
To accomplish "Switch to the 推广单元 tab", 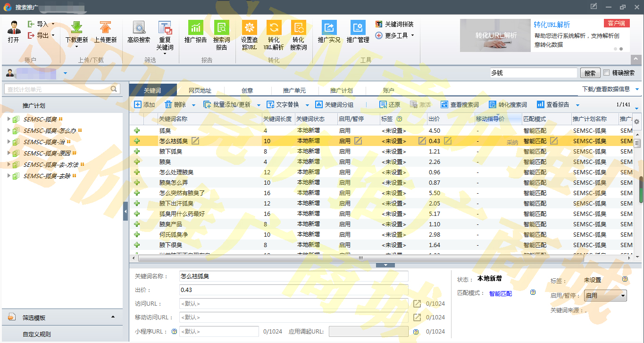I will tap(294, 90).
